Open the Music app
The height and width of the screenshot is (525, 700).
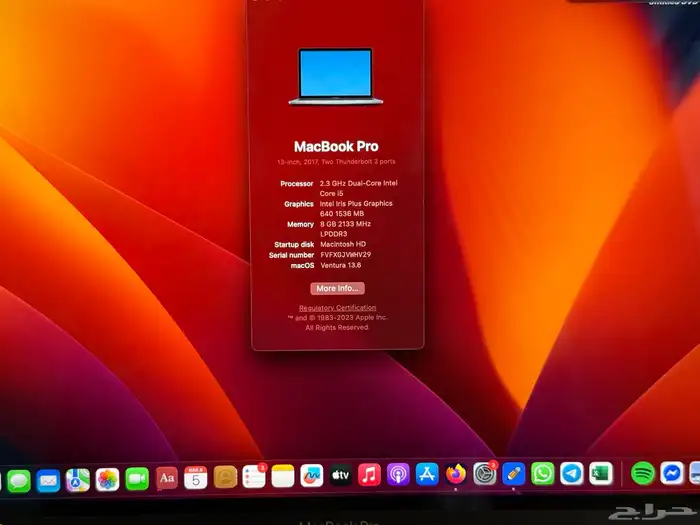369,475
